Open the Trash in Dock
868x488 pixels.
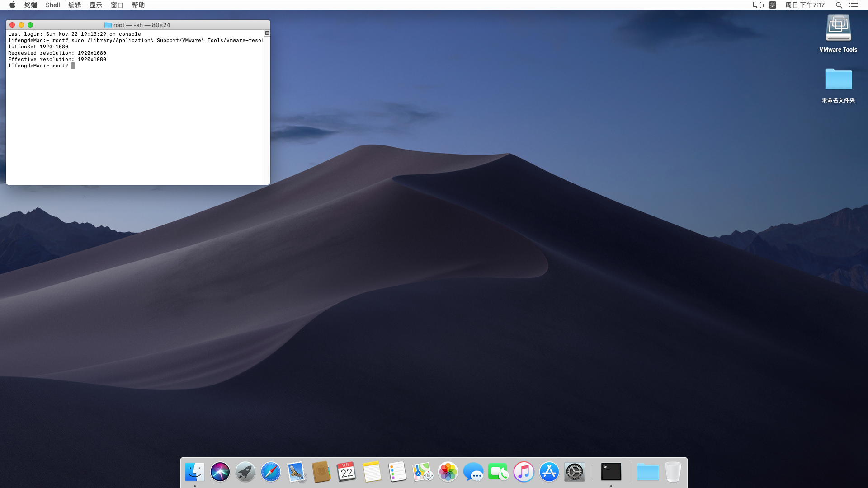673,472
